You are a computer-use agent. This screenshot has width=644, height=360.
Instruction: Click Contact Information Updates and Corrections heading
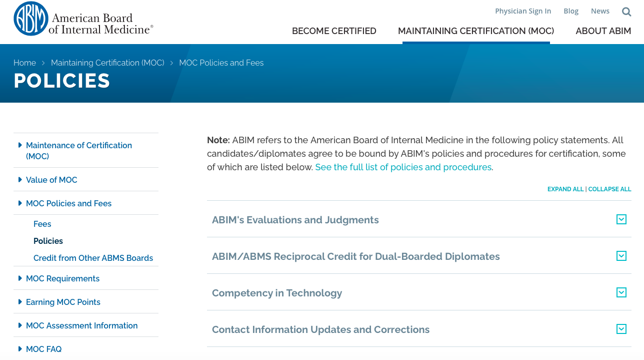click(x=320, y=329)
